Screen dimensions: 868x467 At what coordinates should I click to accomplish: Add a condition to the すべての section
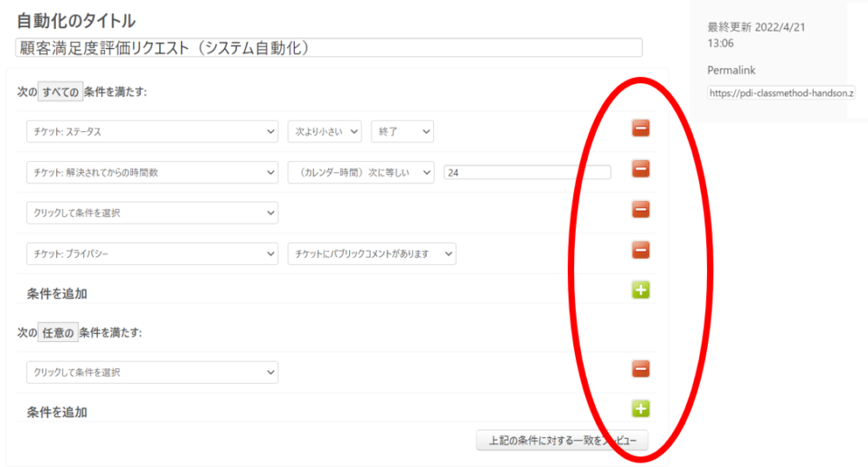(640, 291)
